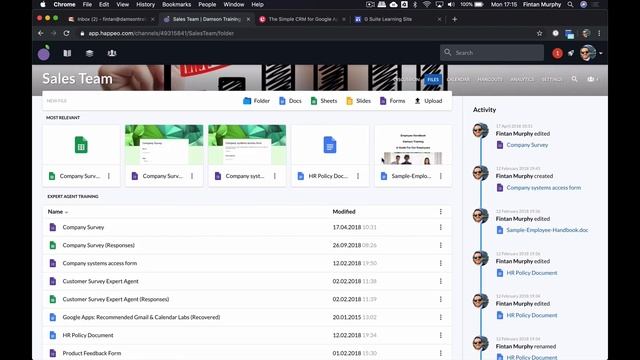Open the HR Policy Document card thumbnail
The image size is (640, 360).
pos(330,145)
